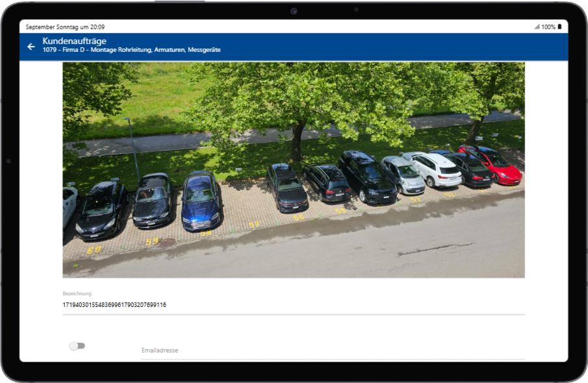
Task: Click parking space number 60 in photo
Action: pyautogui.click(x=94, y=249)
